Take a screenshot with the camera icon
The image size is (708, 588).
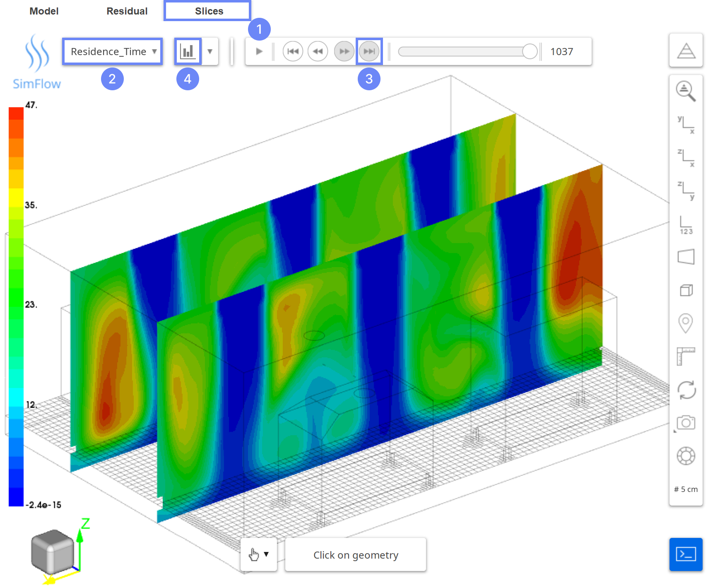coord(686,423)
